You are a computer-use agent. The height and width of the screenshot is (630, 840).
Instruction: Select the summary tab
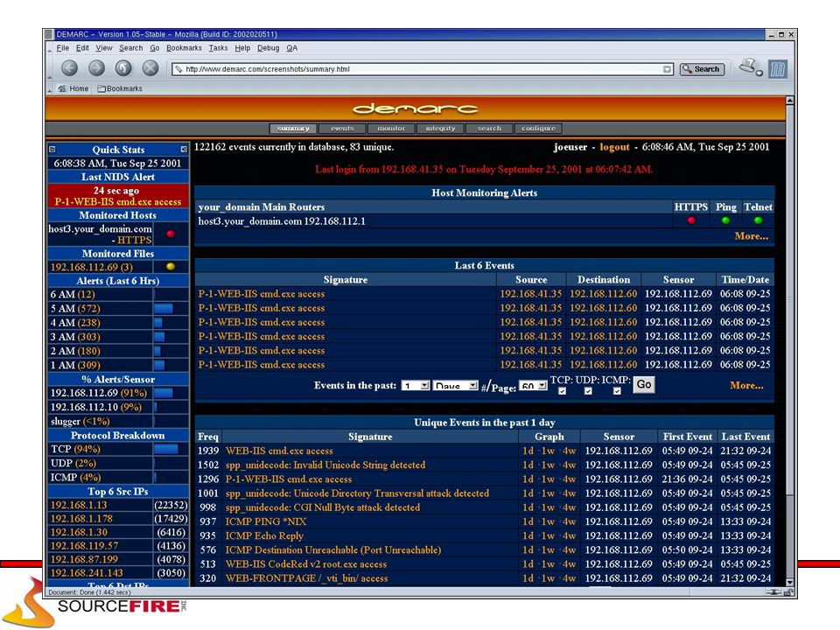293,129
